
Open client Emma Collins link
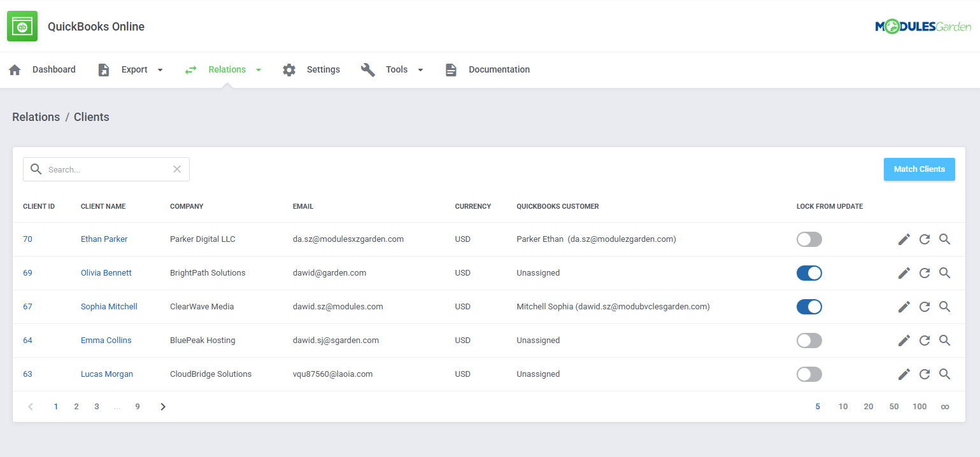[106, 341]
